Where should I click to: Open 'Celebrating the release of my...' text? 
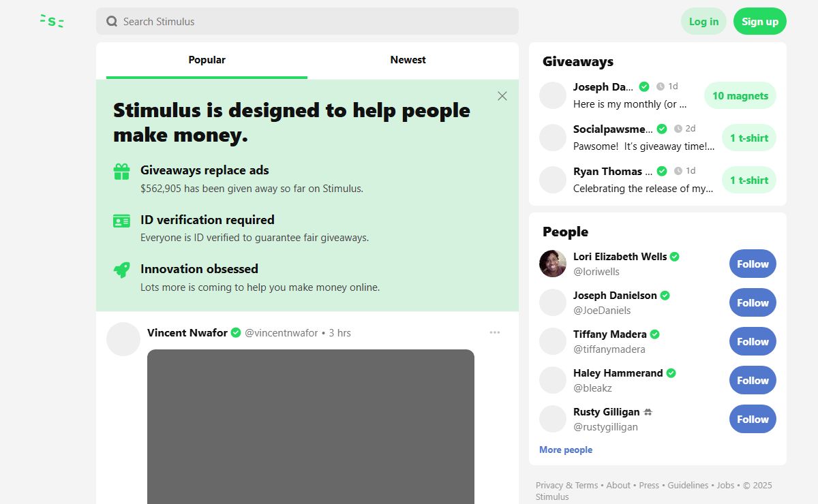click(643, 189)
